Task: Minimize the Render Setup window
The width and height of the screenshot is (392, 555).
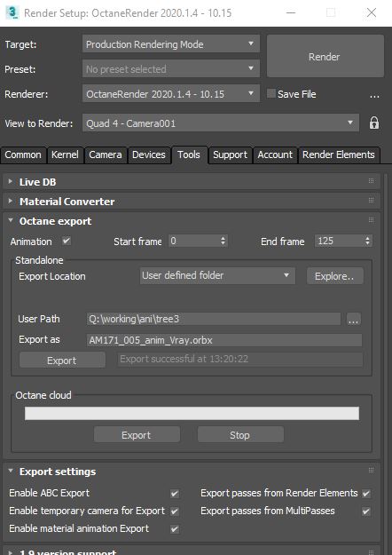Action: pyautogui.click(x=291, y=12)
